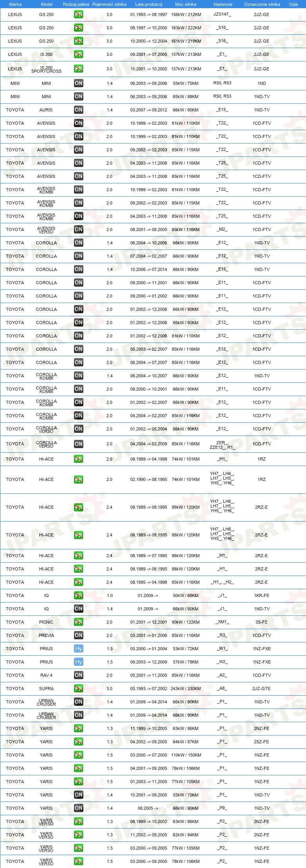This screenshot has height=868, width=306.
Task: Click the diesel ON icon in MINI 55kW row
Action: click(79, 83)
